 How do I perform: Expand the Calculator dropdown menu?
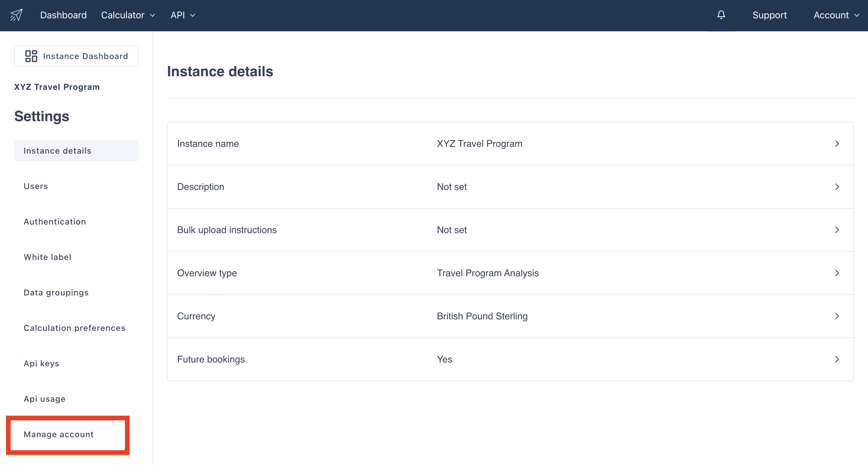click(x=128, y=15)
